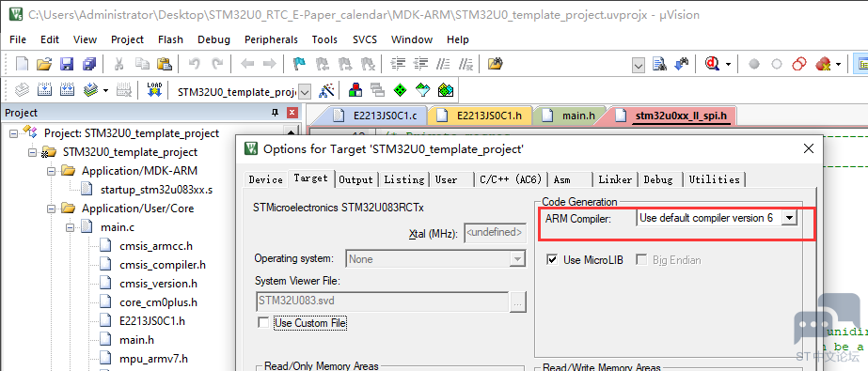Image resolution: width=868 pixels, height=371 pixels.
Task: Click the Xtal (MHz) input field
Action: pyautogui.click(x=495, y=233)
